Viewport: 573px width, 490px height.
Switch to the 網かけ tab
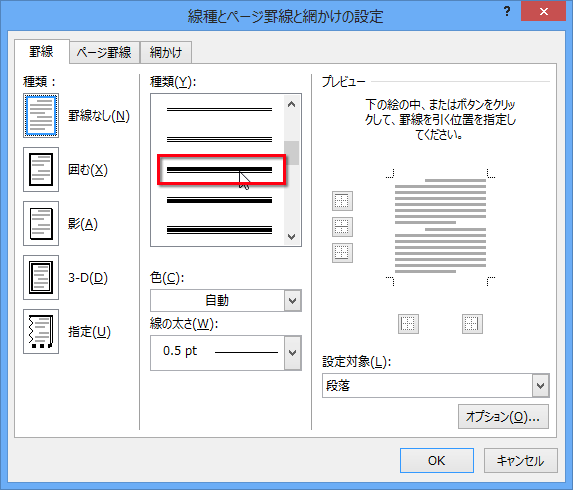click(166, 53)
